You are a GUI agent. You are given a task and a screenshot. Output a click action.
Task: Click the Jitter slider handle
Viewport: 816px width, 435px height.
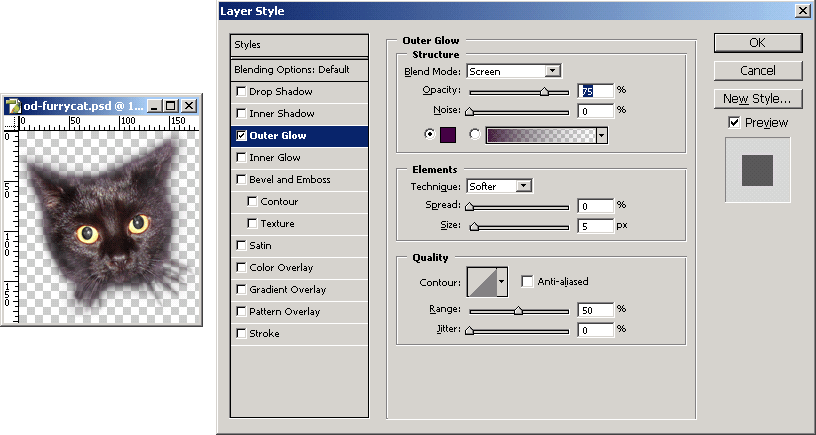click(x=469, y=330)
